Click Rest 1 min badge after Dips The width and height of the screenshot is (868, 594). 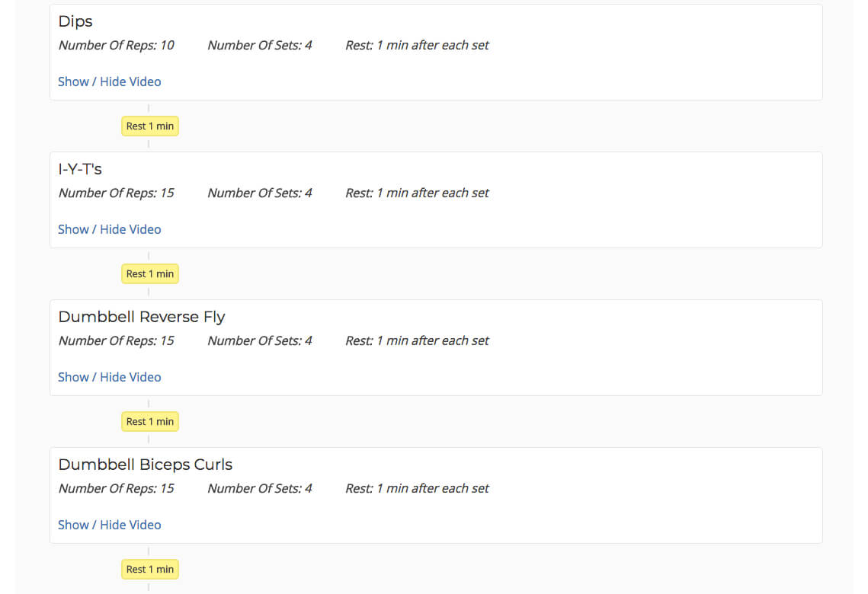point(150,126)
